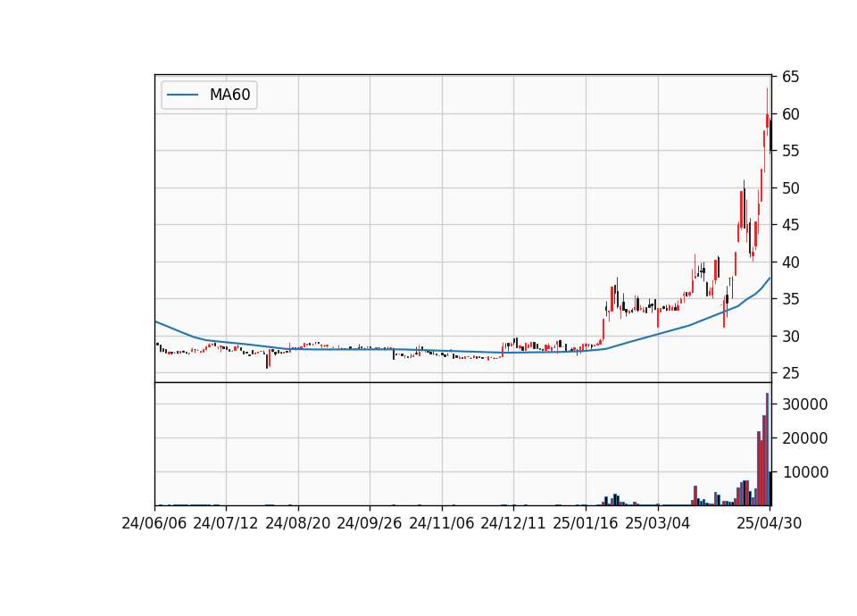
Task: Click the 25/03/04 date label
Action: click(658, 523)
